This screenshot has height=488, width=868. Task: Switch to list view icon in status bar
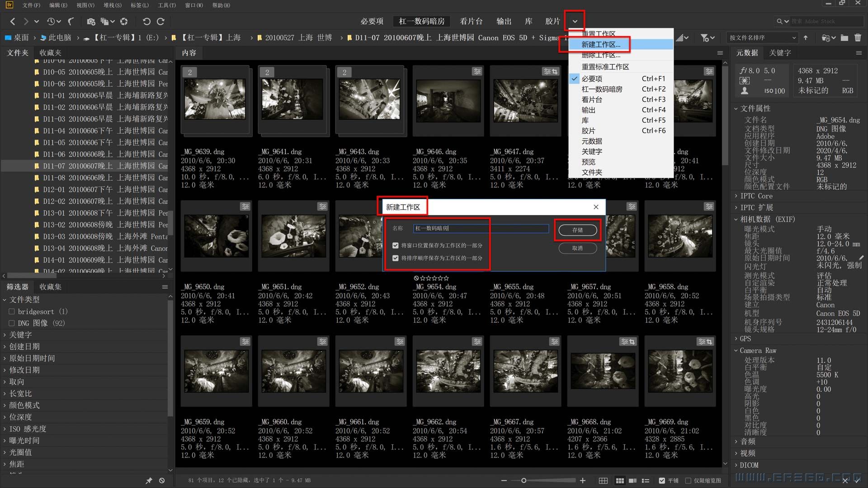[x=646, y=480]
